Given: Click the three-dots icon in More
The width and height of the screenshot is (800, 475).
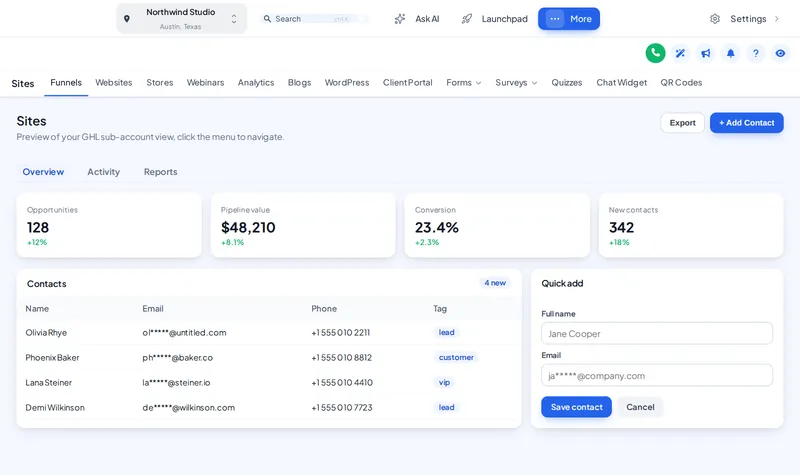Looking at the screenshot, I should [555, 19].
